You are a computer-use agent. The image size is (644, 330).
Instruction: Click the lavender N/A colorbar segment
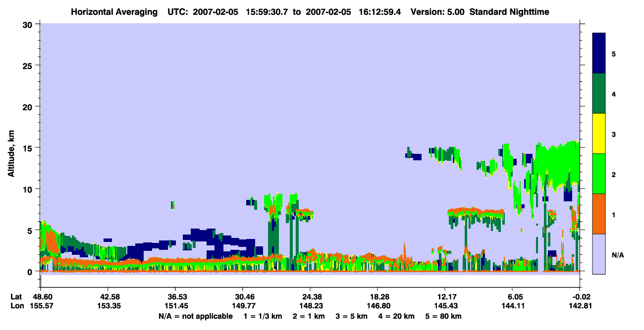pyautogui.click(x=599, y=253)
